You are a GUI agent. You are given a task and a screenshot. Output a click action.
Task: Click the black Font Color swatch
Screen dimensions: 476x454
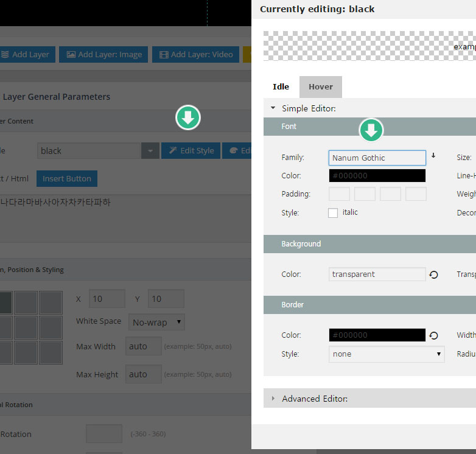pyautogui.click(x=377, y=176)
